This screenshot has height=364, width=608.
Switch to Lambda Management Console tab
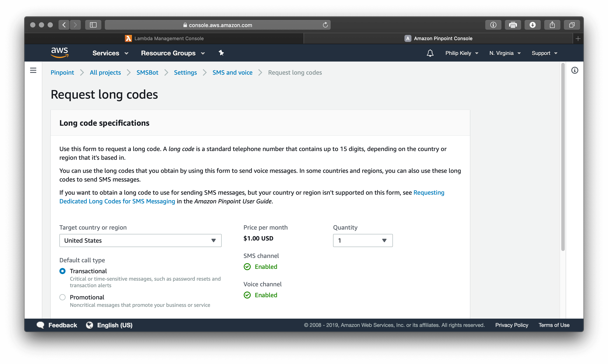coord(164,38)
